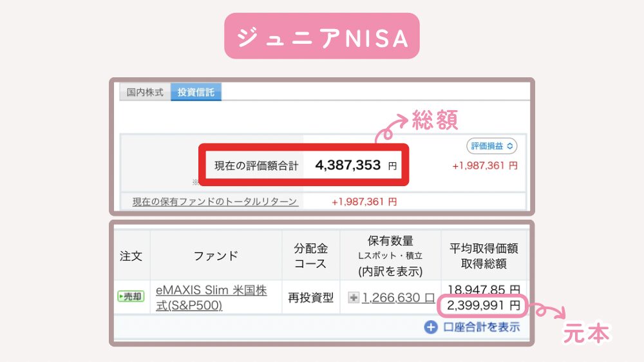The height and width of the screenshot is (362, 644).
Task: Click the +1,987,361 円 total return value
Action: click(x=365, y=202)
